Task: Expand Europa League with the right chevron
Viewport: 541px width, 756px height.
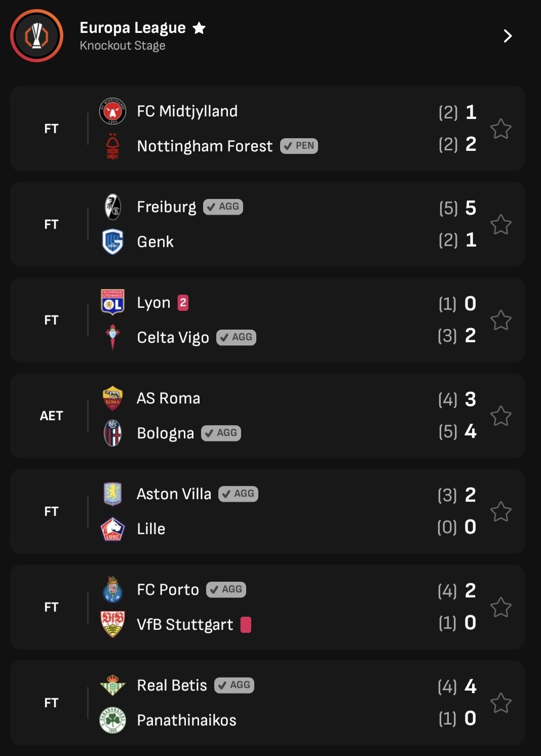Action: [508, 36]
